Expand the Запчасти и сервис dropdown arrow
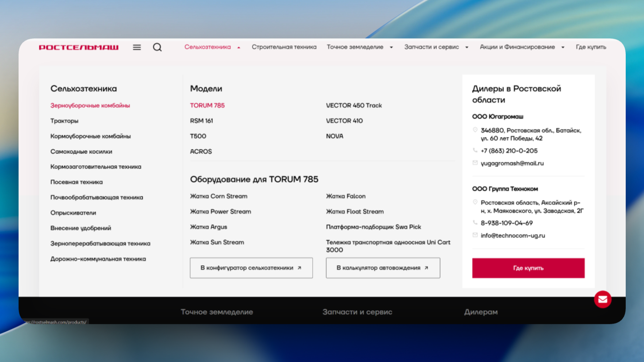The height and width of the screenshot is (362, 644). 467,47
